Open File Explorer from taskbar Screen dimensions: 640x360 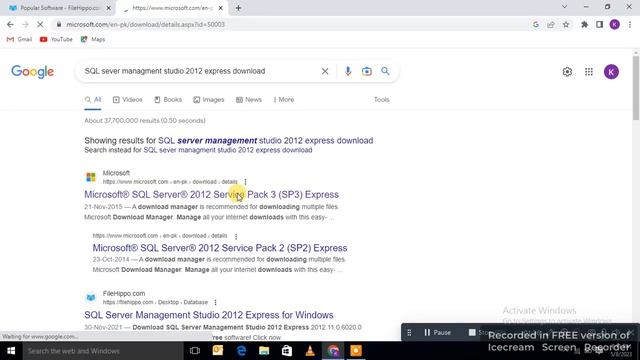tap(264, 351)
